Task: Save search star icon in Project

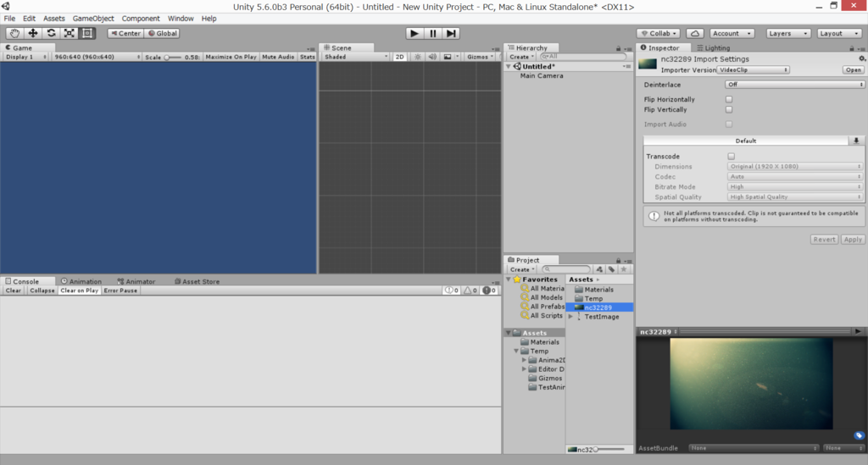Action: pyautogui.click(x=624, y=269)
